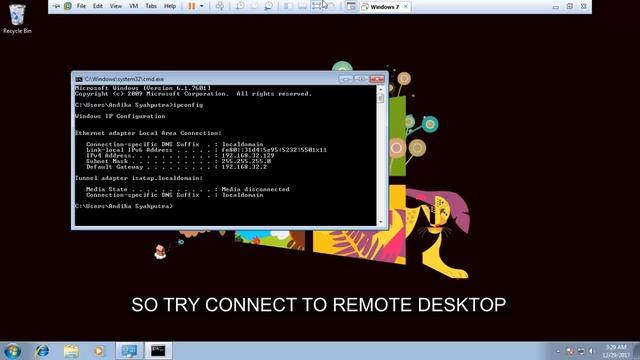Click the volume speaker tray icon
Screen dimensions: 640x360
[591, 351]
